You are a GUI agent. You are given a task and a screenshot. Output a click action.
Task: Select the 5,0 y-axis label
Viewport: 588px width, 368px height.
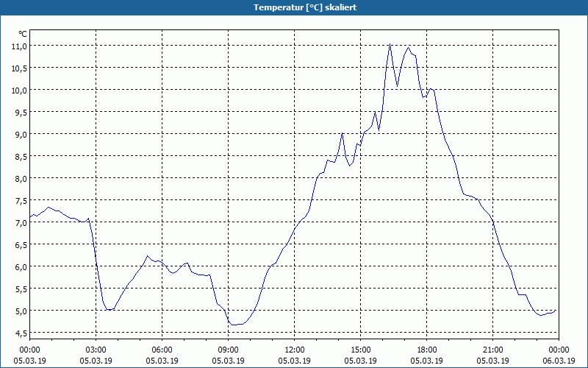coord(21,311)
